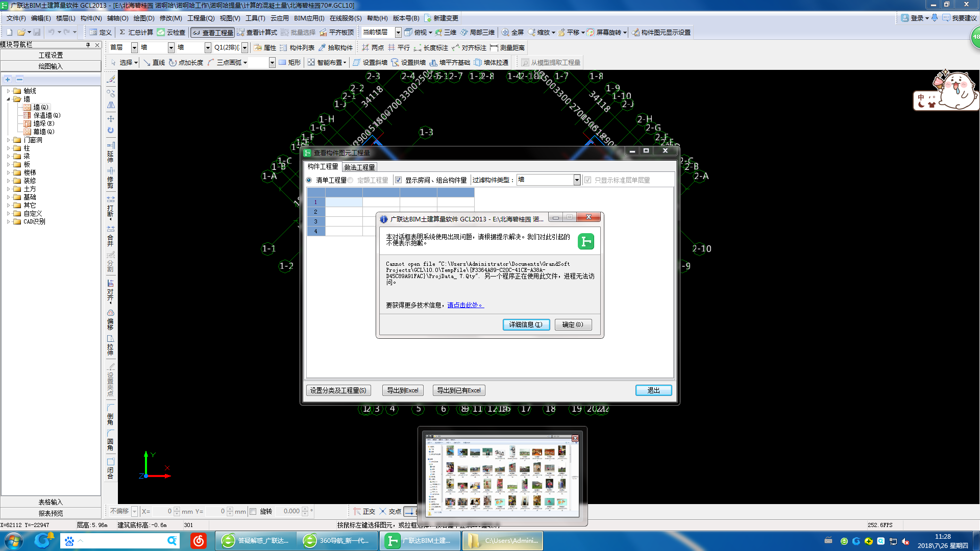Screen dimensions: 980x551
Task: Open 查看计算式 view formula tool
Action: [x=257, y=32]
